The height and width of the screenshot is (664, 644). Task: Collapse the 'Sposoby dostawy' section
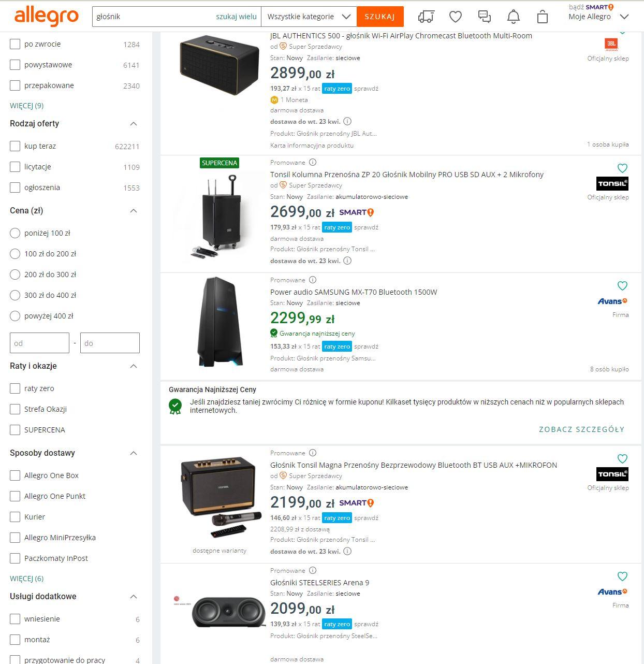[x=134, y=453]
